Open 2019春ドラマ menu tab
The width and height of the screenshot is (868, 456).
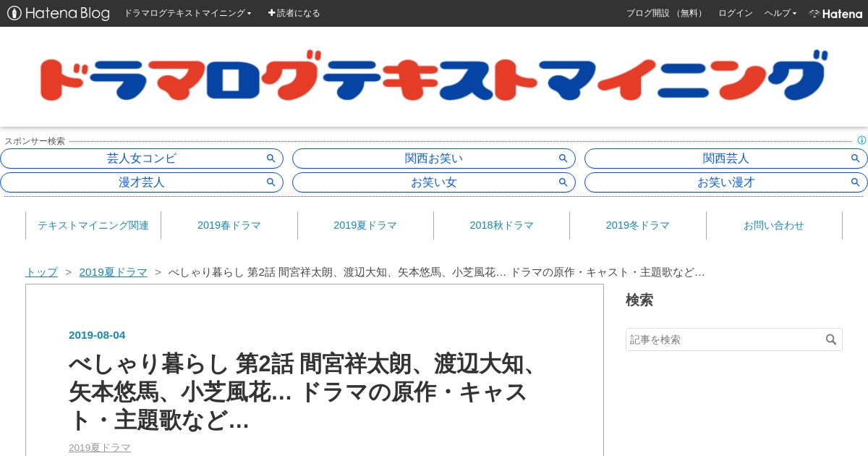pyautogui.click(x=229, y=225)
